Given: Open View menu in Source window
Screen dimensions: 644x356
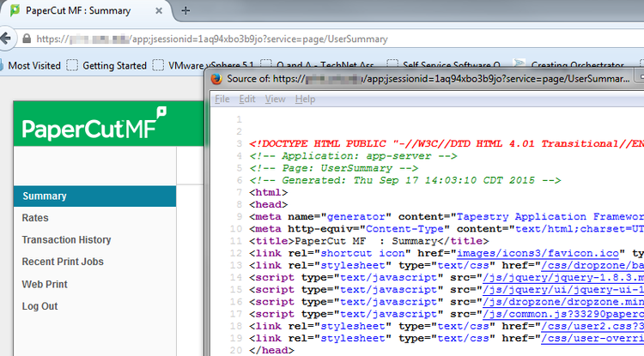Looking at the screenshot, I should pyautogui.click(x=275, y=100).
